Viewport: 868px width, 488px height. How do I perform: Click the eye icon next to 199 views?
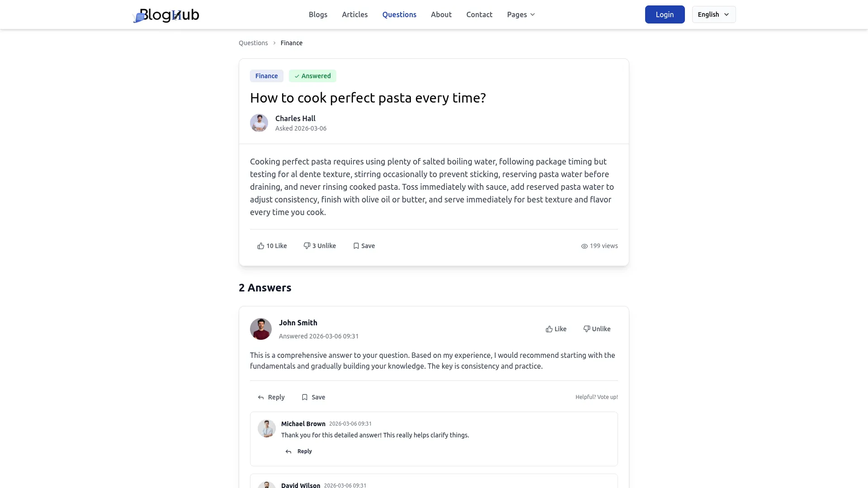pos(584,246)
